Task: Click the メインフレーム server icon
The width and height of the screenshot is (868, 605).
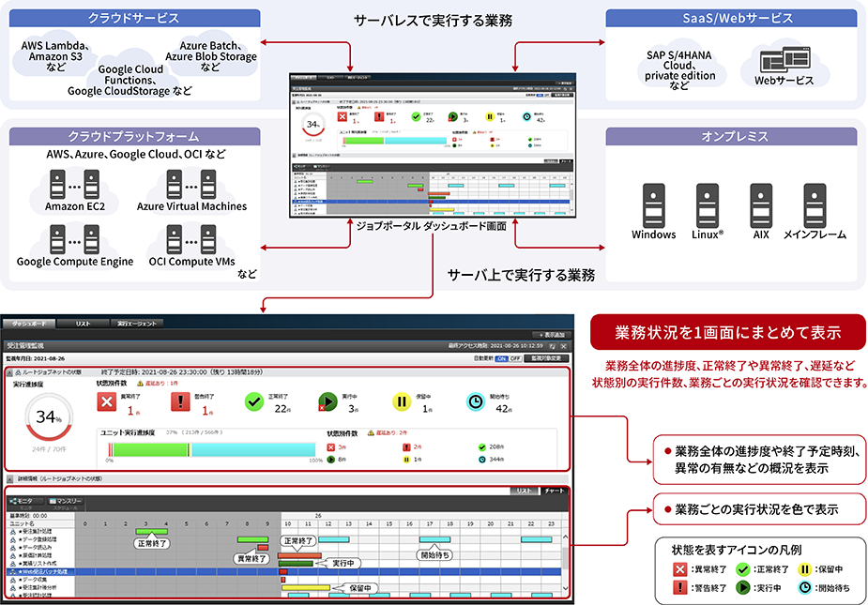Action: click(x=815, y=205)
